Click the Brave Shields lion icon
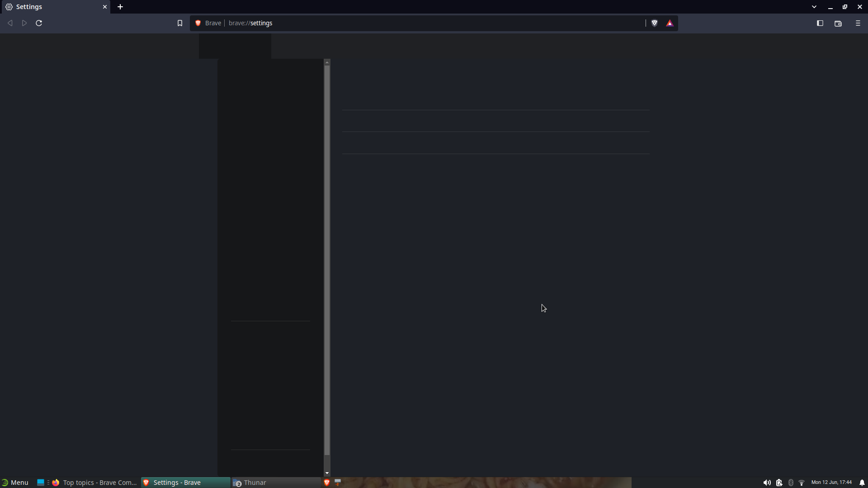The height and width of the screenshot is (488, 868). 654,23
